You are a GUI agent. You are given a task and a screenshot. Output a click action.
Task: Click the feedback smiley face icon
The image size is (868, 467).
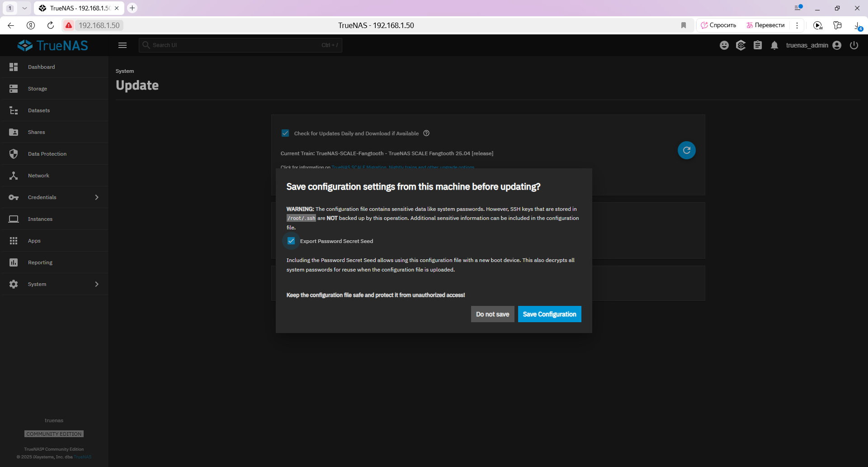click(724, 45)
